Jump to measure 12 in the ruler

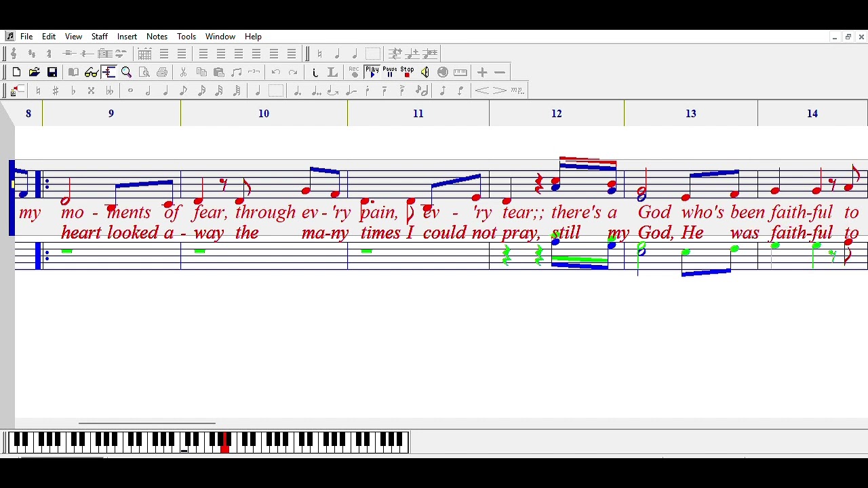point(557,114)
